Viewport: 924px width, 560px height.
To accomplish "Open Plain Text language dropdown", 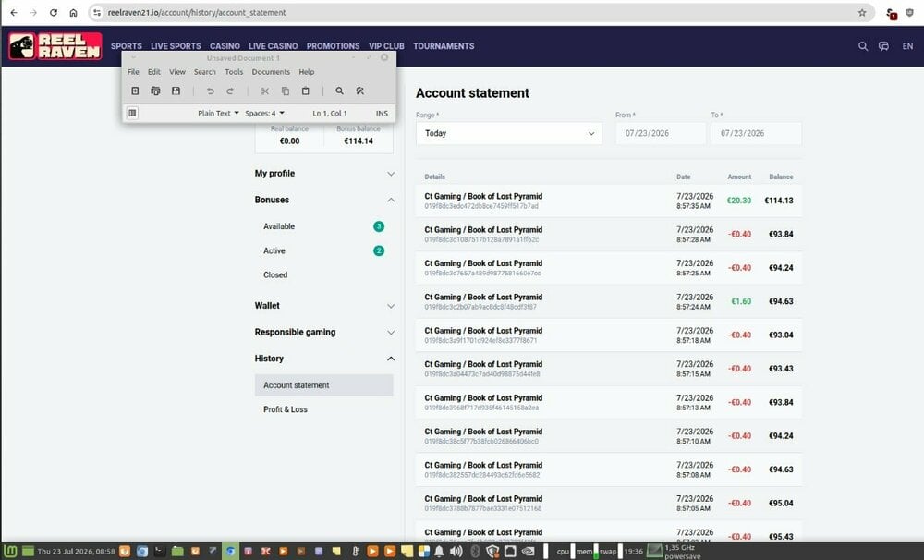I will click(x=218, y=113).
